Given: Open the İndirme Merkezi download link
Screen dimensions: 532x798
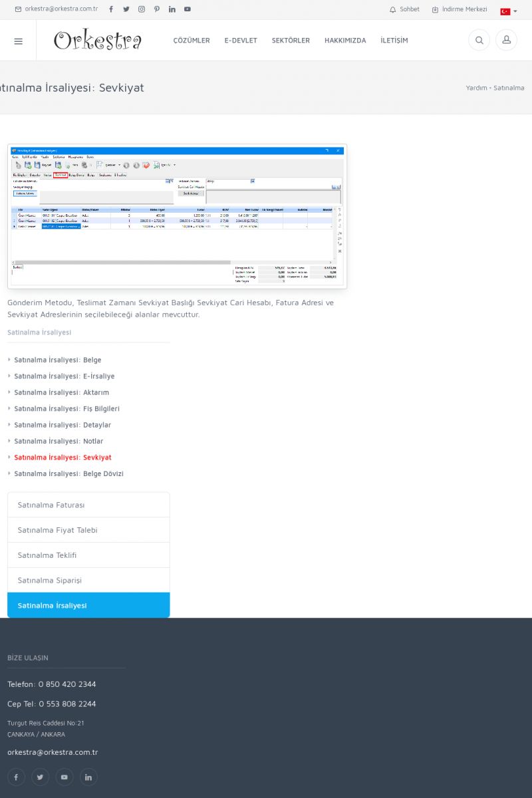Looking at the screenshot, I should click(x=460, y=9).
